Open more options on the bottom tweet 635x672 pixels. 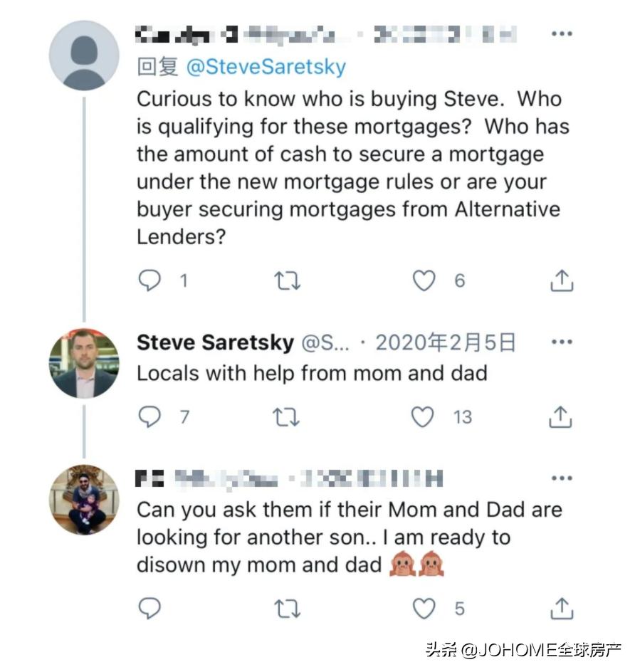(562, 479)
